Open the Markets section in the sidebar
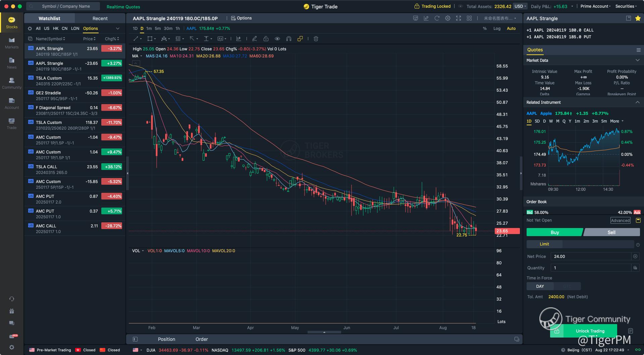This screenshot has height=355, width=644. click(x=12, y=43)
